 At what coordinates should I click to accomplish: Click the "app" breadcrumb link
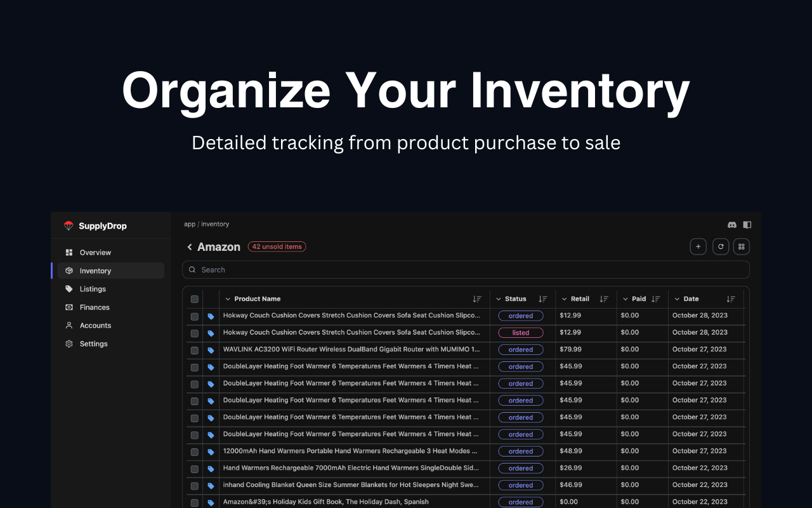coord(190,224)
